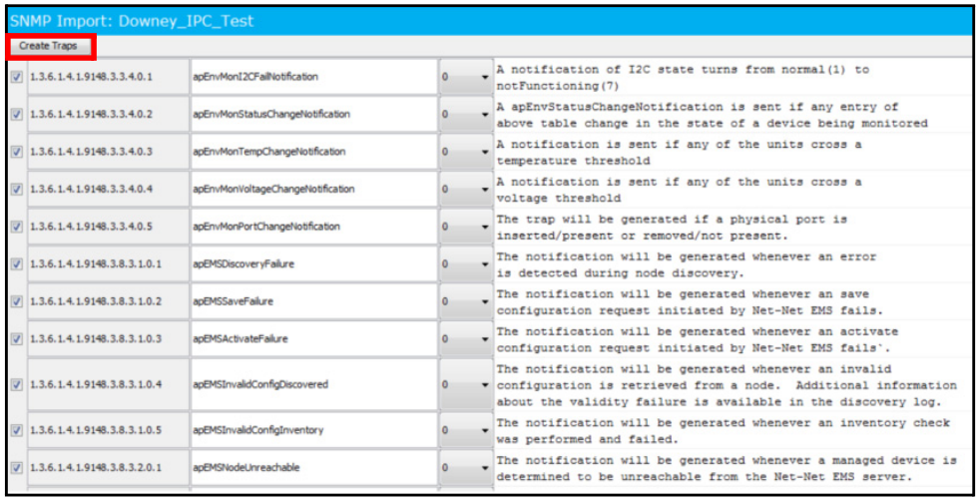Select OID 1.3.6.1.4.1.9148.3.3.4.0.4
Image resolution: width=980 pixels, height=501 pixels.
(x=108, y=190)
